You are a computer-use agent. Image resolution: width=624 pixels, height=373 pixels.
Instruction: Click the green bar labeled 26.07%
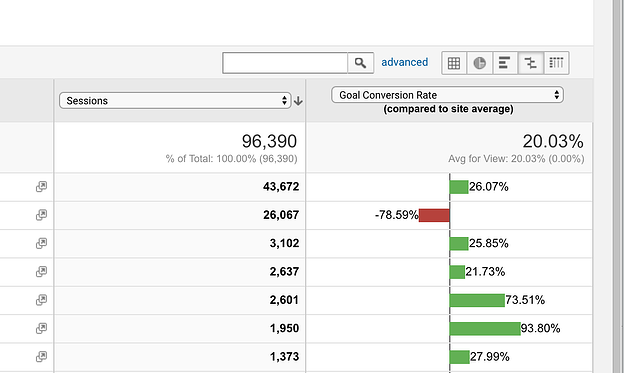point(459,187)
